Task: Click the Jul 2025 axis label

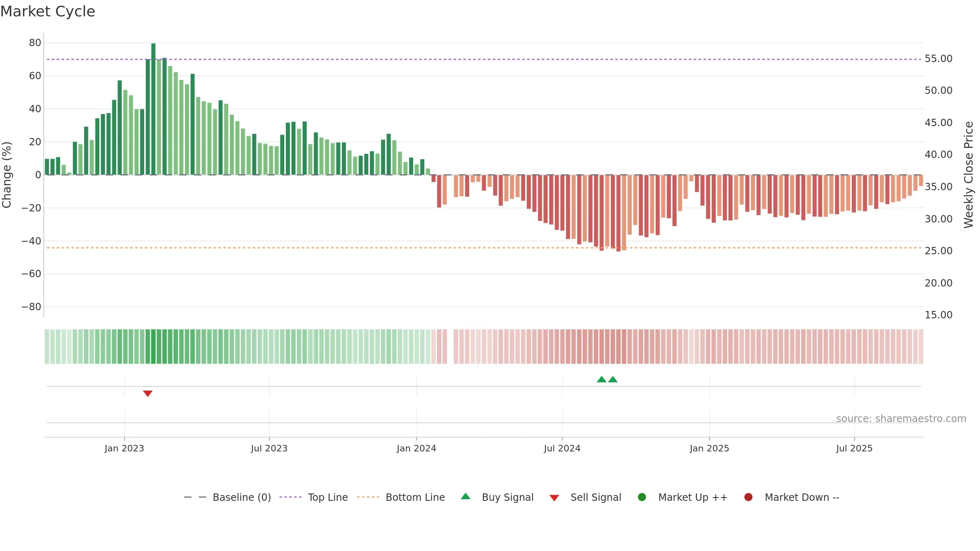Action: pyautogui.click(x=854, y=449)
